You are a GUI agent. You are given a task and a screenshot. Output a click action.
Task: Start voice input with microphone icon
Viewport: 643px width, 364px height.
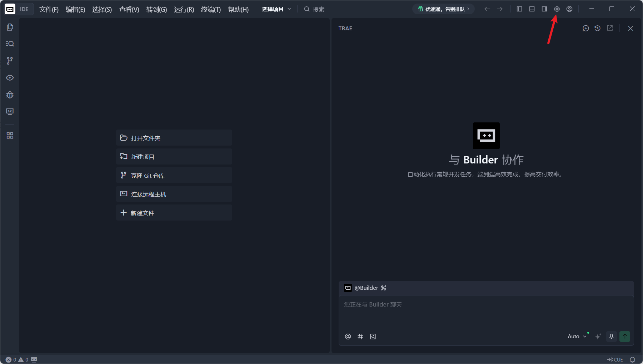pos(612,337)
